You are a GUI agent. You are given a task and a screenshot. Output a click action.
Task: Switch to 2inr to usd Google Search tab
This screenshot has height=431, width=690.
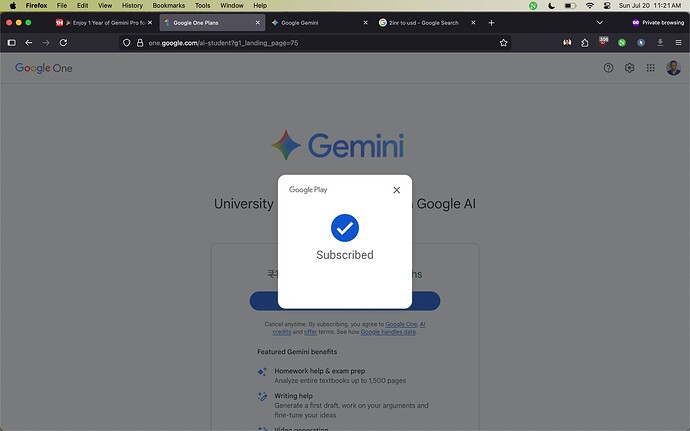pyautogui.click(x=427, y=22)
